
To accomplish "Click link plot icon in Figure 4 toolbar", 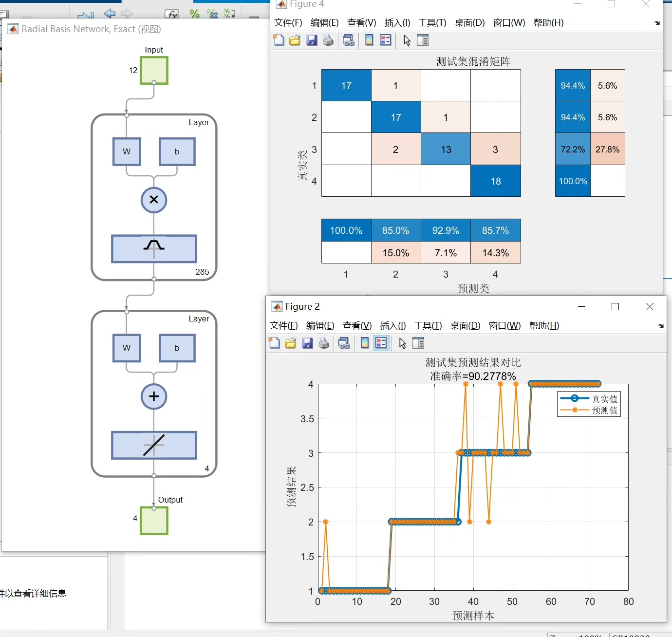I will pyautogui.click(x=349, y=40).
